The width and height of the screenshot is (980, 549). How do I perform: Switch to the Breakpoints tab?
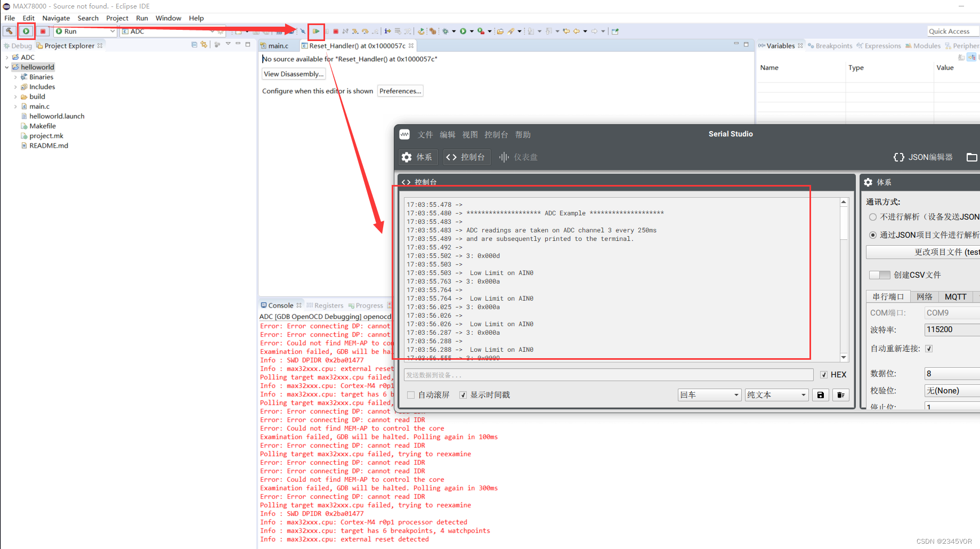pos(830,46)
